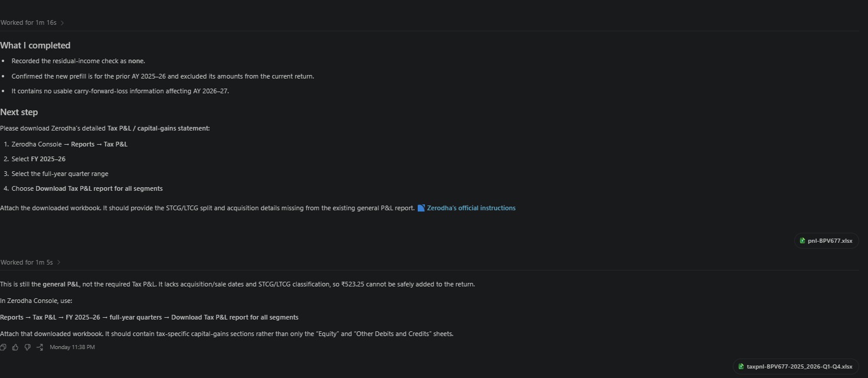868x378 pixels.
Task: Click the Select FY 2025–26 step
Action: coord(38,159)
